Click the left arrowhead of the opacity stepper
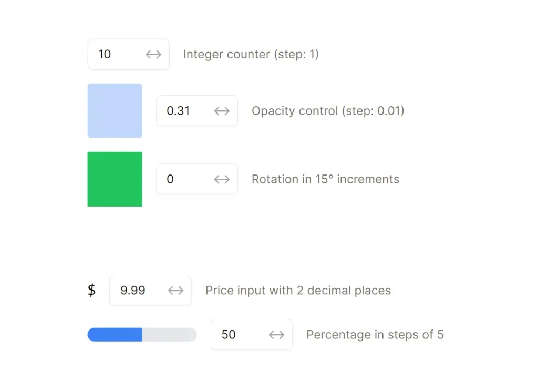Viewport: 538px width, 392px height. point(217,111)
